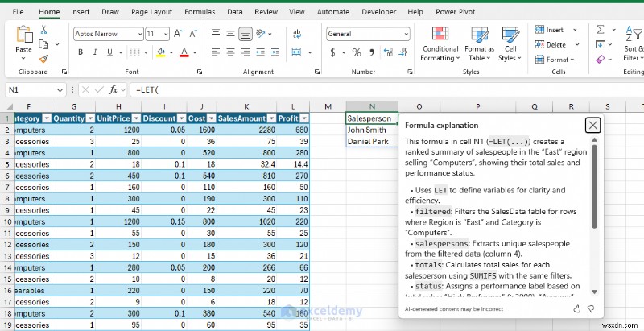Apply the red font color A
The width and height of the screenshot is (644, 331).
(x=184, y=52)
